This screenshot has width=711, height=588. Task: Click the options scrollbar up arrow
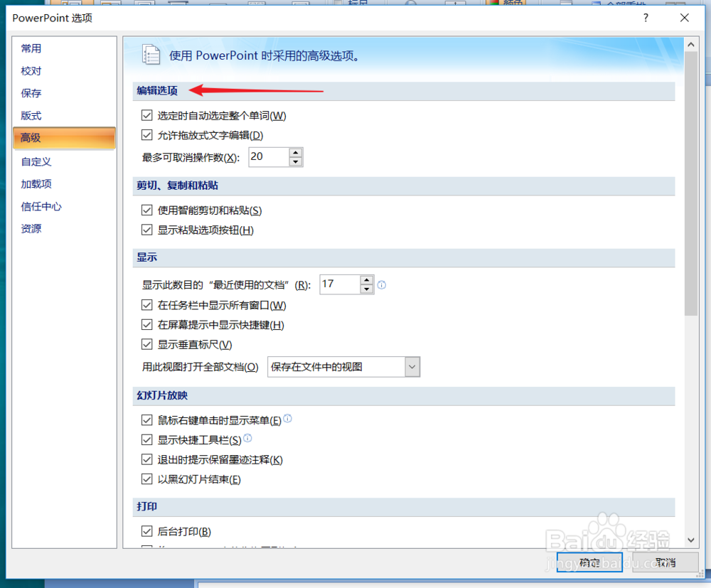click(x=690, y=44)
